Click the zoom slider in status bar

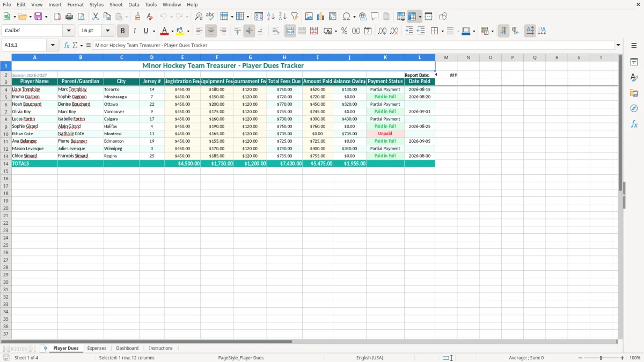(601, 358)
